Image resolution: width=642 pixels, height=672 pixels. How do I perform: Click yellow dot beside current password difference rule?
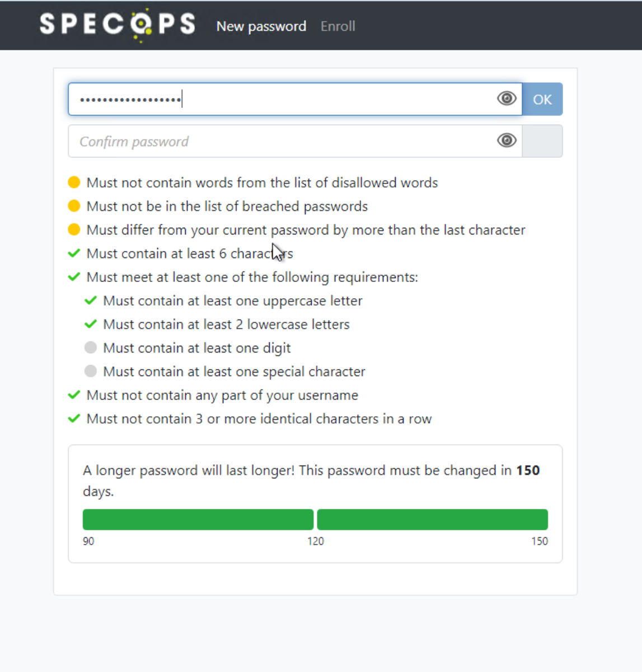tap(74, 229)
